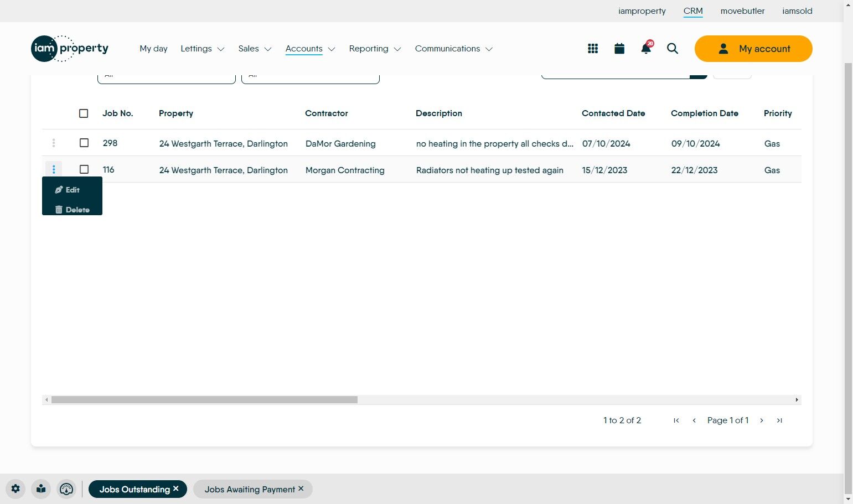Expand the Lettings menu
The image size is (853, 504).
tap(203, 49)
